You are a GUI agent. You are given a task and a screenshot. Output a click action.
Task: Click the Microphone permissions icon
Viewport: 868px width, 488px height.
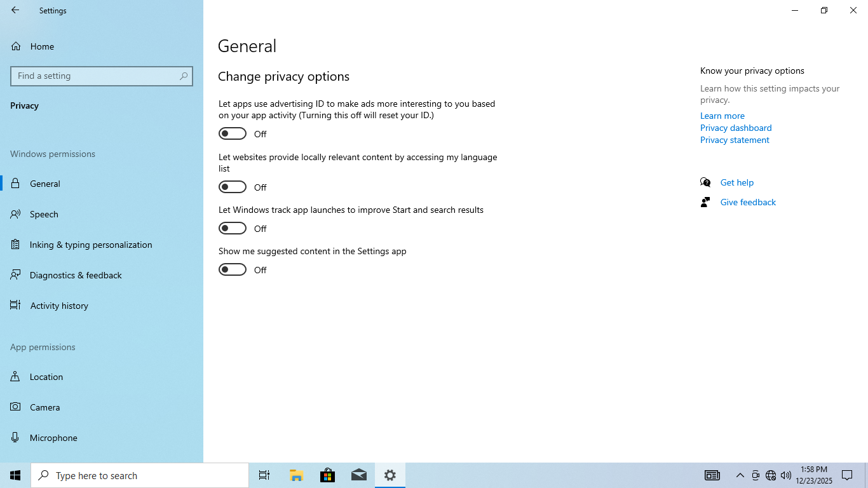pyautogui.click(x=16, y=438)
